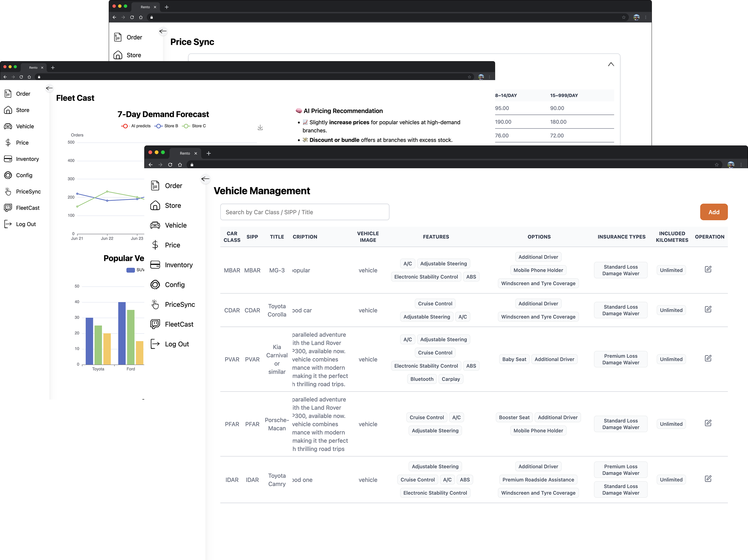Bookmark star in Price Sync browser window
The height and width of the screenshot is (560, 748).
624,17
